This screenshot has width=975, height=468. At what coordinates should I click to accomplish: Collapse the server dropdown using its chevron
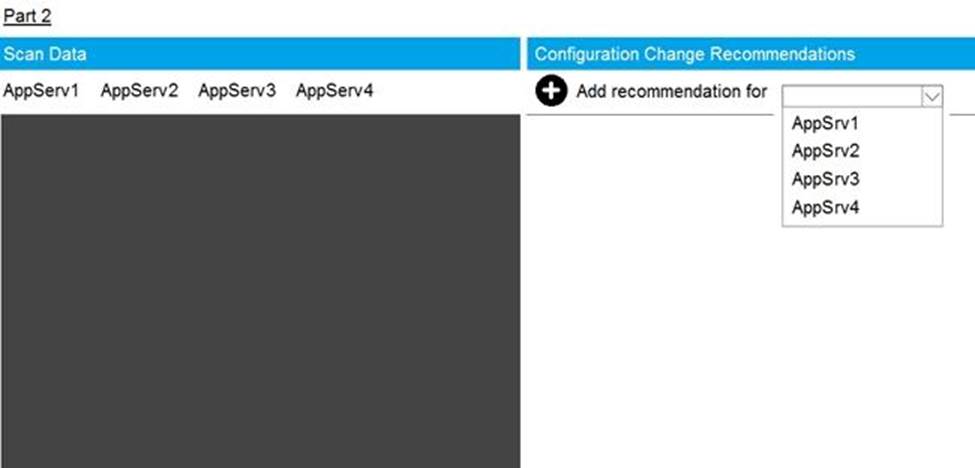pyautogui.click(x=931, y=96)
